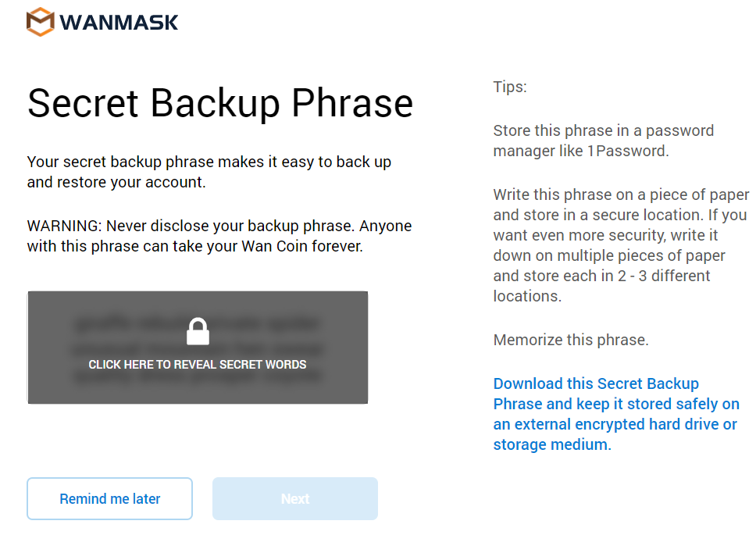Screen dimensions: 756x535
Task: Click the WANMASK wordmark text
Action: coord(119,22)
